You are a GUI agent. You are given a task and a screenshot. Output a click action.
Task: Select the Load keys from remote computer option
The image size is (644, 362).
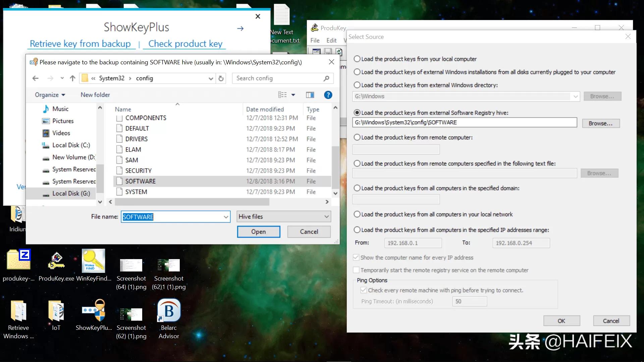[x=357, y=137]
